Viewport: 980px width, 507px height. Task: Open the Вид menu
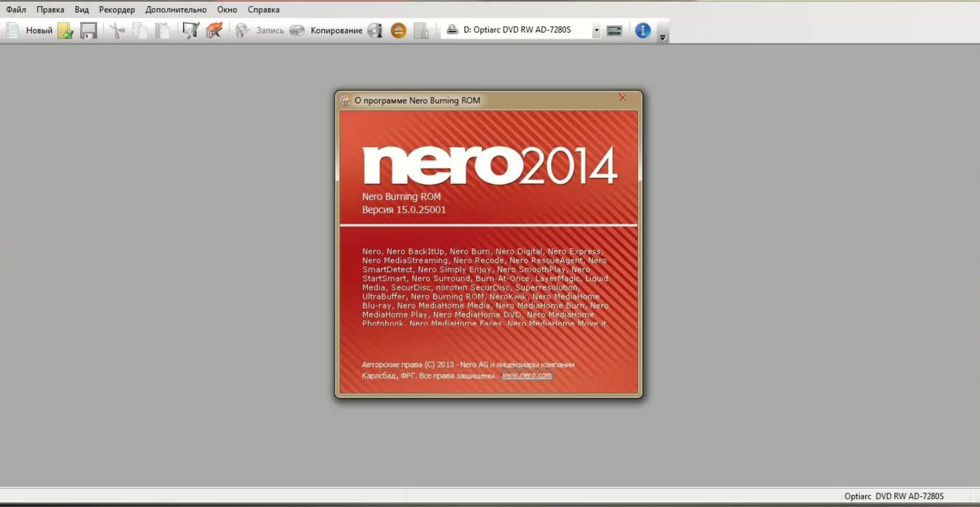(82, 9)
